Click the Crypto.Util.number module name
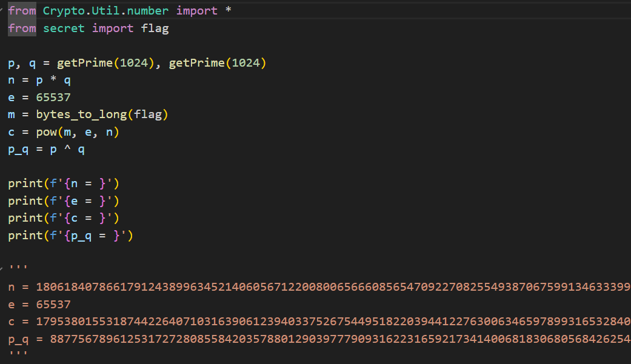631x364 pixels. 106,11
